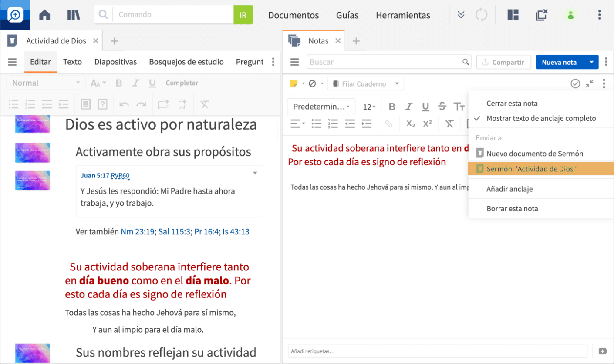Click the close all panels icon

[541, 15]
